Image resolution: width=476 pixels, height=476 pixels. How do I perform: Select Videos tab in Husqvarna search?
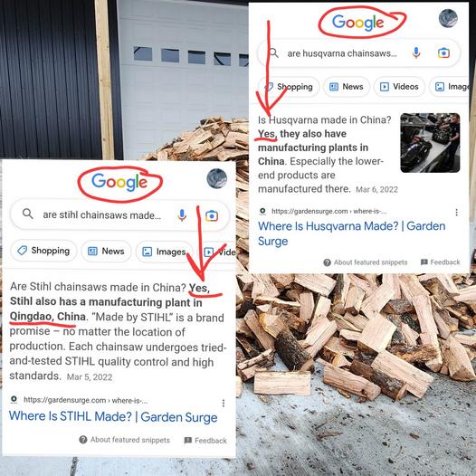click(x=399, y=87)
